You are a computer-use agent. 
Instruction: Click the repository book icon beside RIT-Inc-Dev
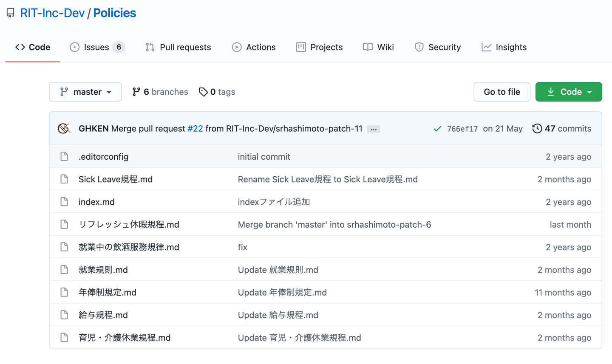[11, 13]
